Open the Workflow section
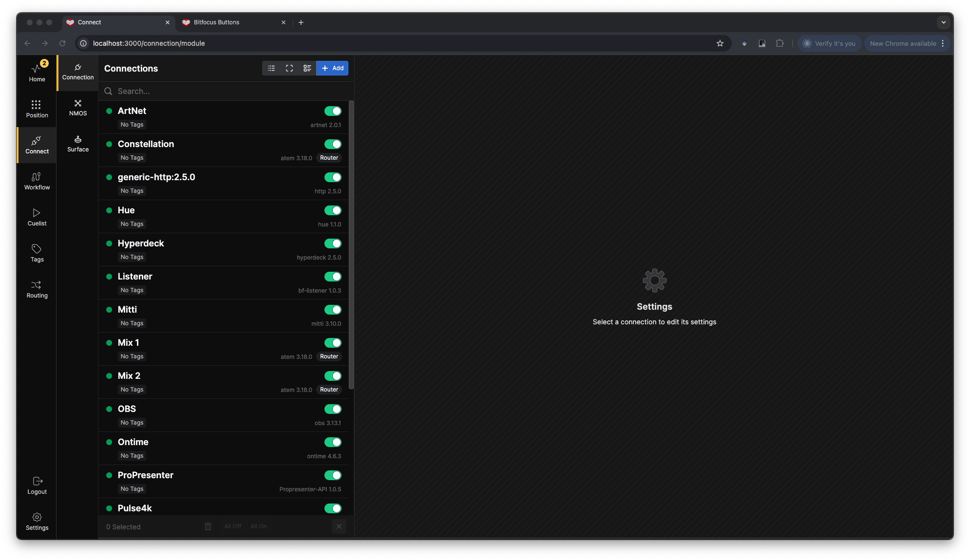The width and height of the screenshot is (970, 560). pos(37,181)
